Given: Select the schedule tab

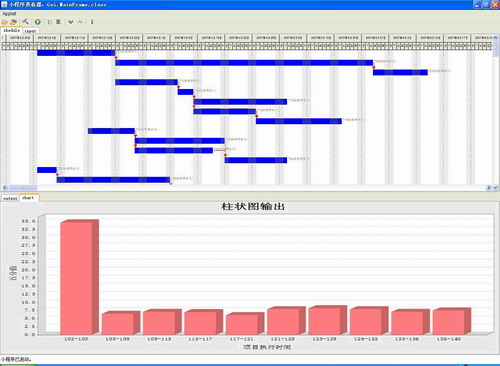Looking at the screenshot, I should (12, 30).
